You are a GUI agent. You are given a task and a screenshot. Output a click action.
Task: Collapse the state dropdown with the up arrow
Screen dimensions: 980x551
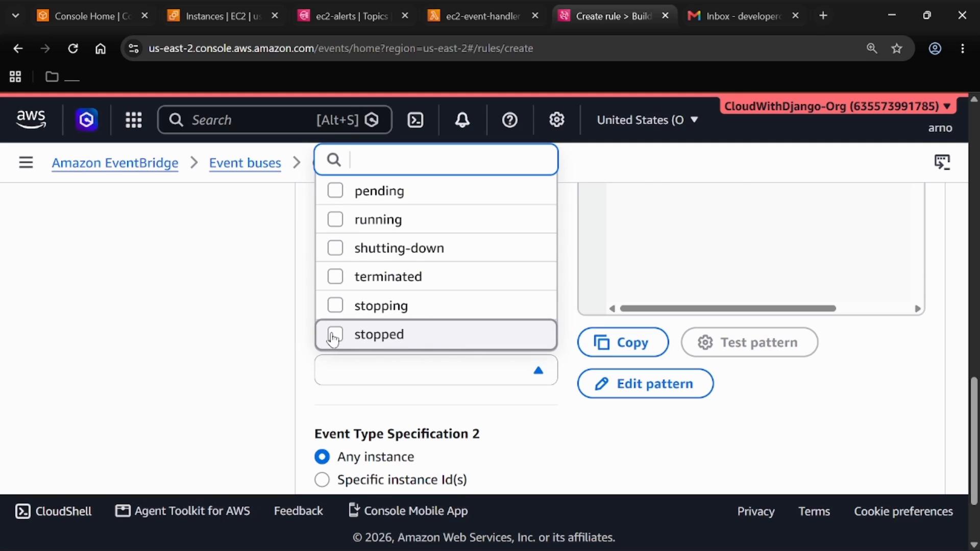tap(538, 370)
